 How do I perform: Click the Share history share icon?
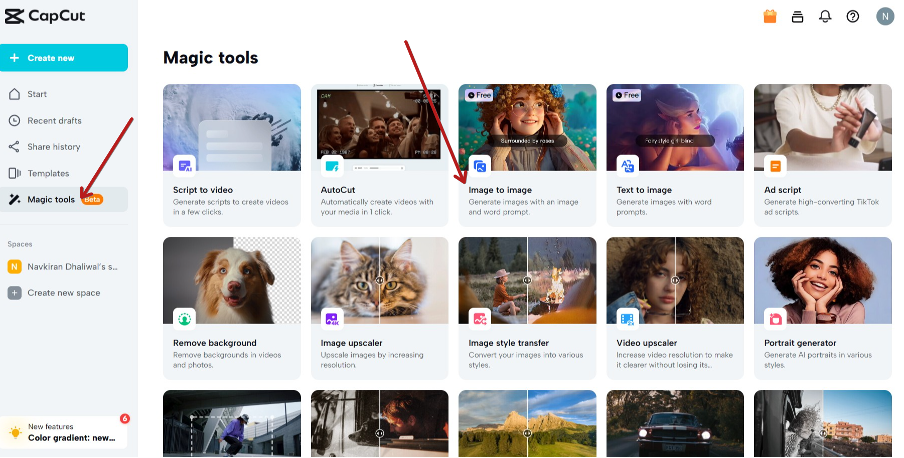pos(14,147)
